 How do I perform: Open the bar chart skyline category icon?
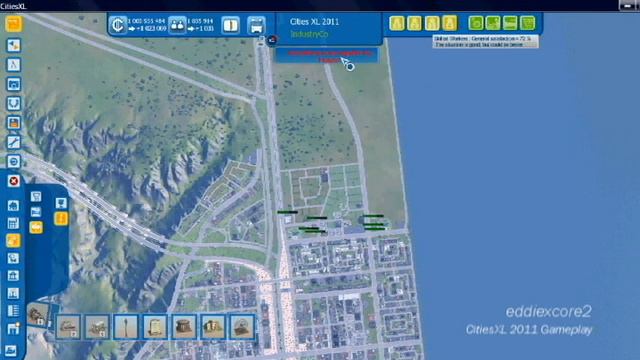point(13,293)
